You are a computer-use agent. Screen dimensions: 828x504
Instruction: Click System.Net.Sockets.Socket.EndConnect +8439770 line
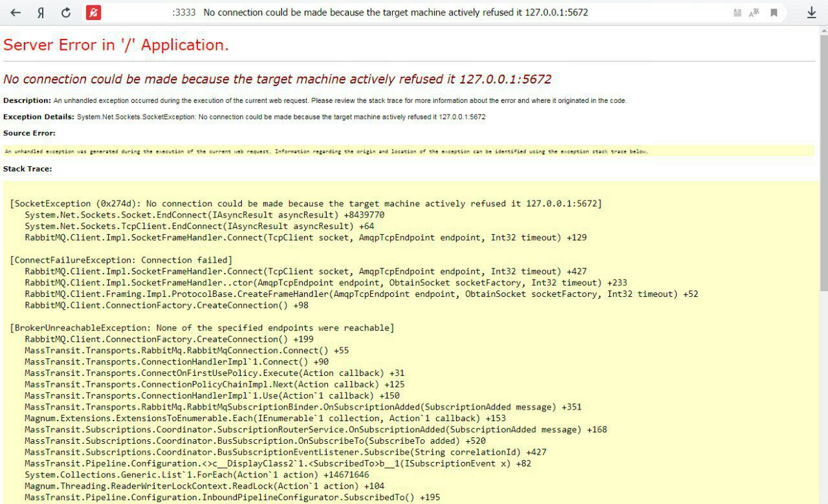205,215
